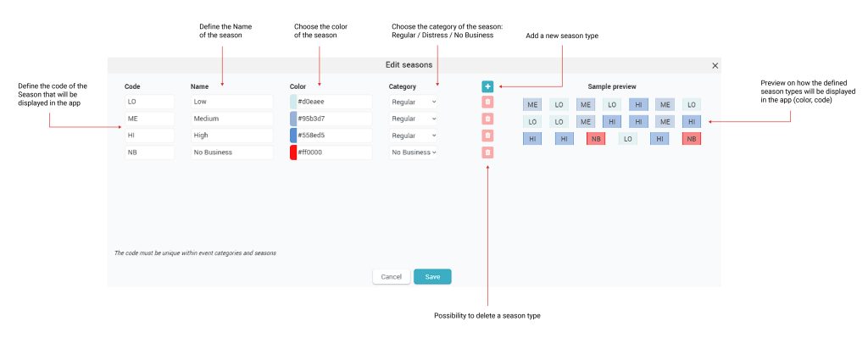This screenshot has height=338, width=868.
Task: Click the Save button
Action: 432,277
